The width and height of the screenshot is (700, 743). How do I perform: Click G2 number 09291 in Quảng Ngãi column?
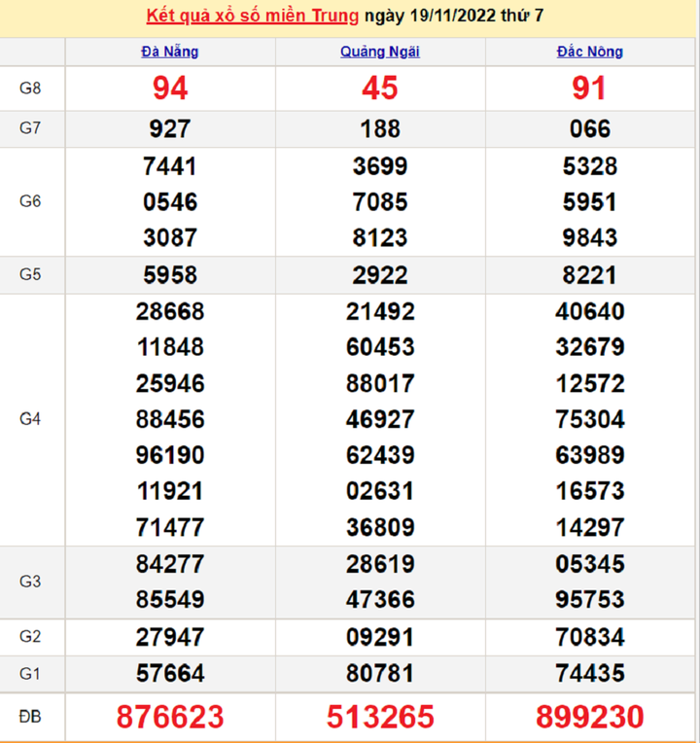tap(380, 637)
